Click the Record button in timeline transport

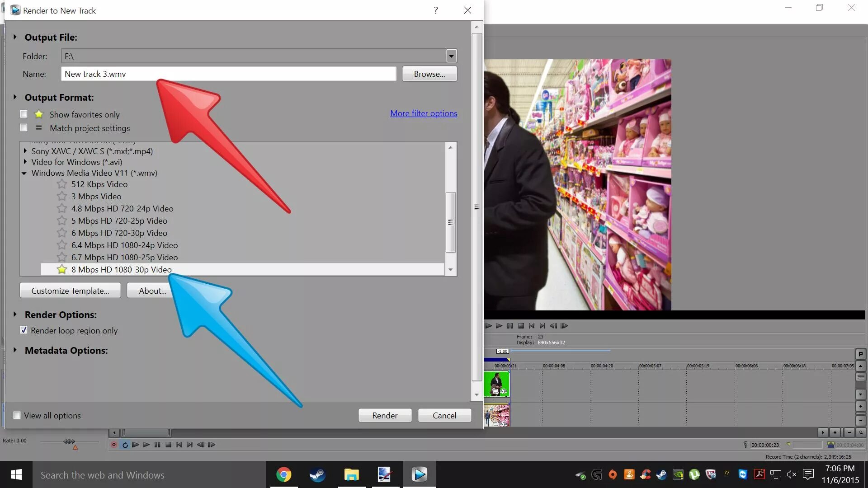pyautogui.click(x=114, y=445)
